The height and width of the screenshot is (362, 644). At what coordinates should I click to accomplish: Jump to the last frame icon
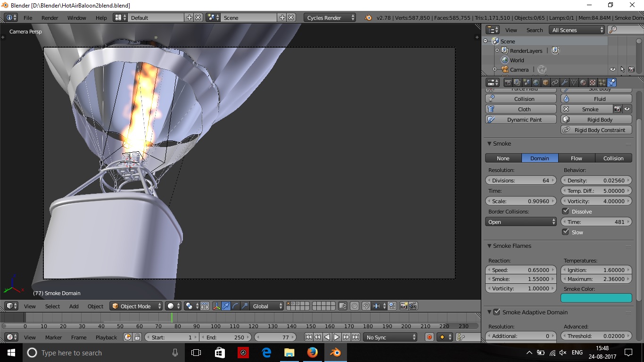pos(355,337)
